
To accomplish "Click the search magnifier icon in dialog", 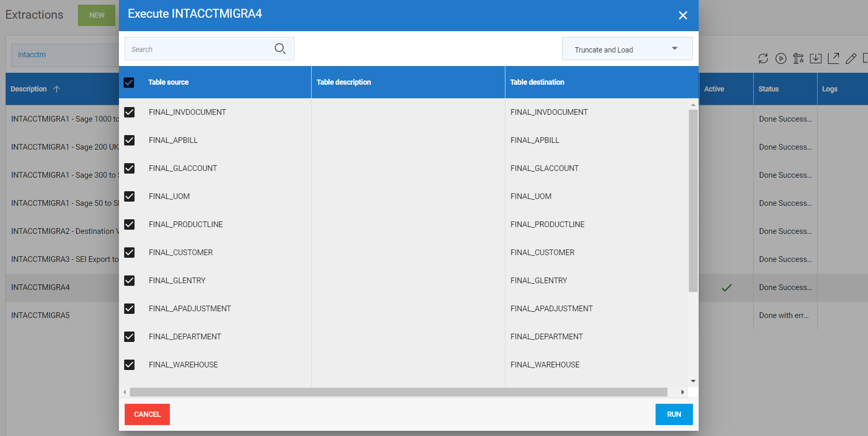I will 280,49.
